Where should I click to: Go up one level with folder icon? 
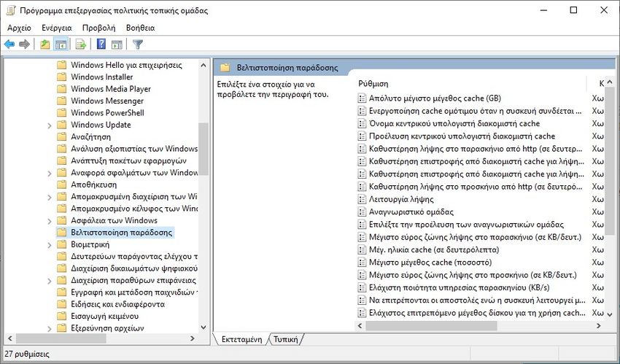click(x=45, y=44)
